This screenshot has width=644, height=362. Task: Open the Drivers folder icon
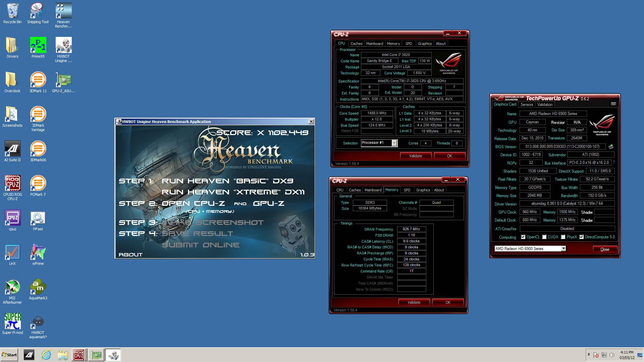pos(12,48)
